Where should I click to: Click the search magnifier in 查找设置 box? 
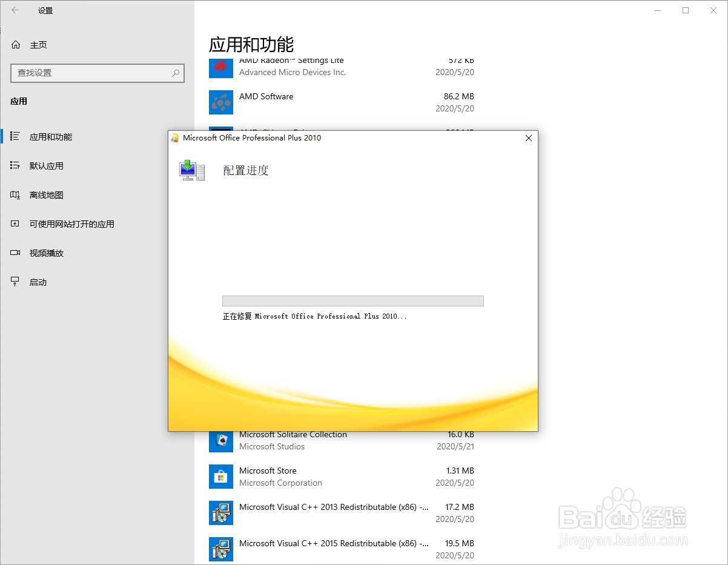(x=176, y=73)
